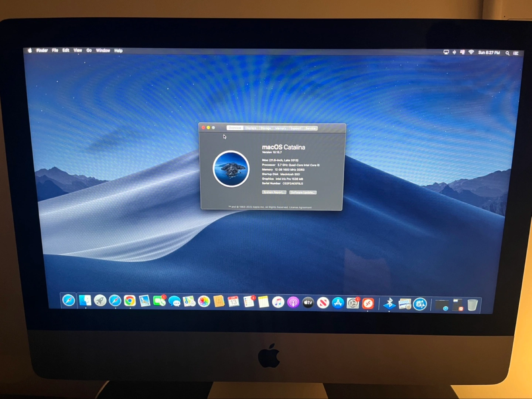Viewport: 532px width, 399px height.
Task: Launch the Photos app in dock
Action: [204, 301]
